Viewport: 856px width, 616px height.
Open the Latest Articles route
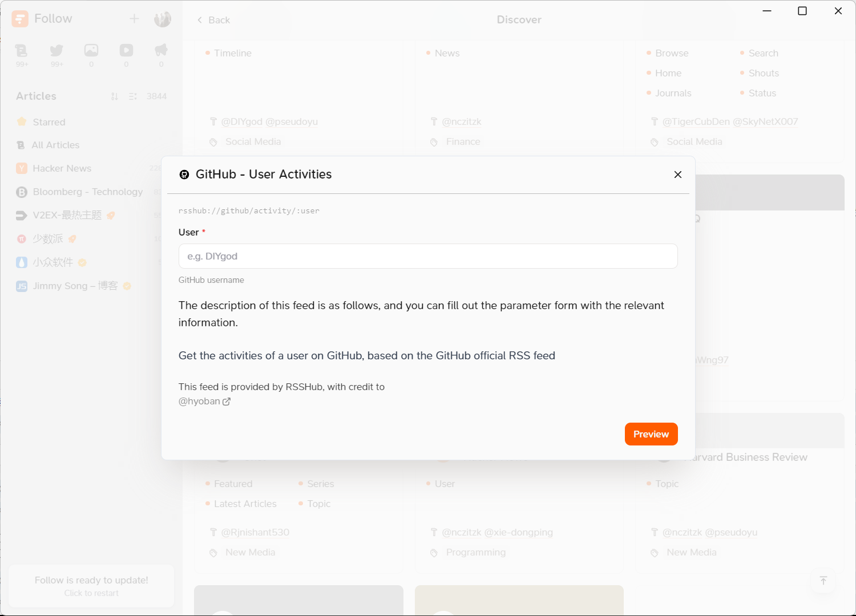245,504
